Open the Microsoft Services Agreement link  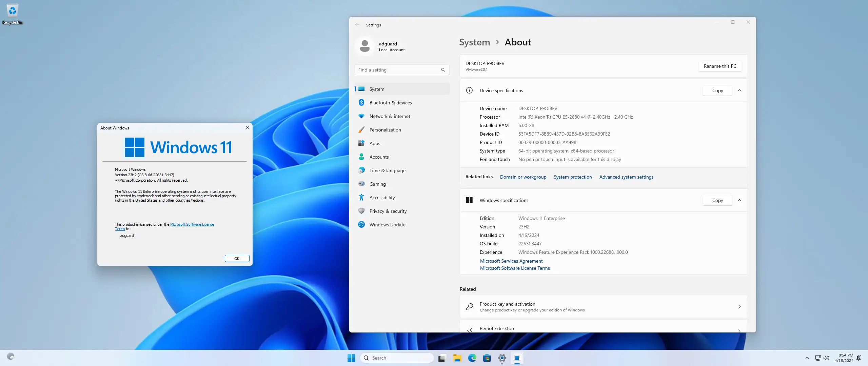point(511,261)
